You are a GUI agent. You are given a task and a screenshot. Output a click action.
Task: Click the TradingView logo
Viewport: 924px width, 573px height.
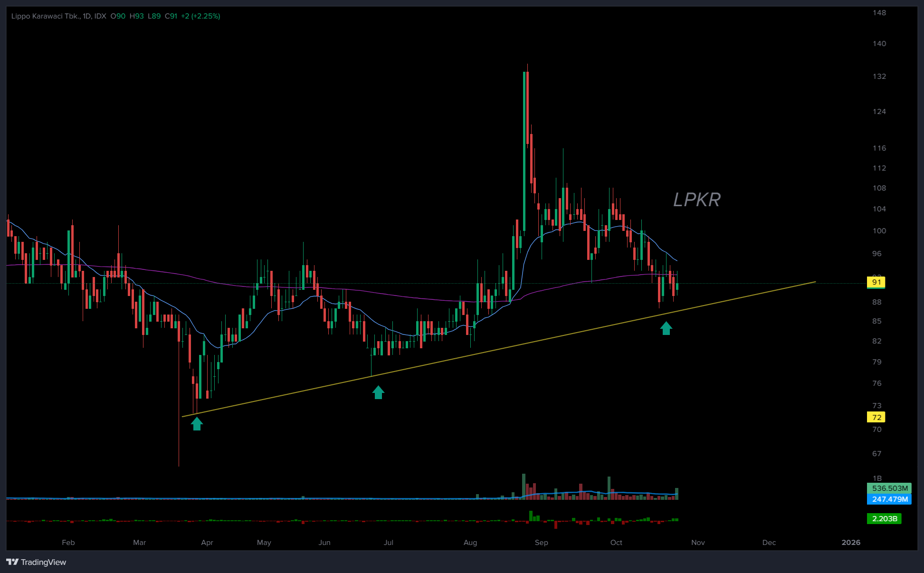36,562
